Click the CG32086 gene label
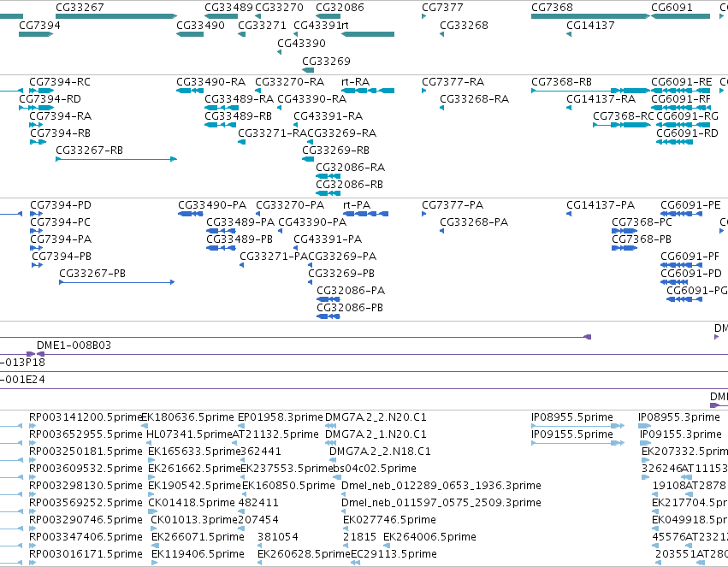The height and width of the screenshot is (567, 728). (x=340, y=8)
